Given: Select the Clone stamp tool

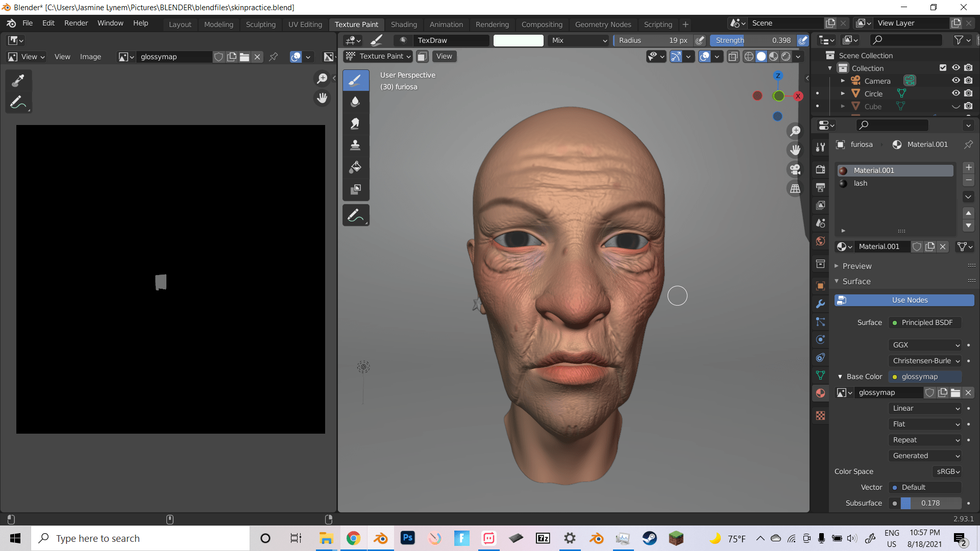Looking at the screenshot, I should 356,145.
